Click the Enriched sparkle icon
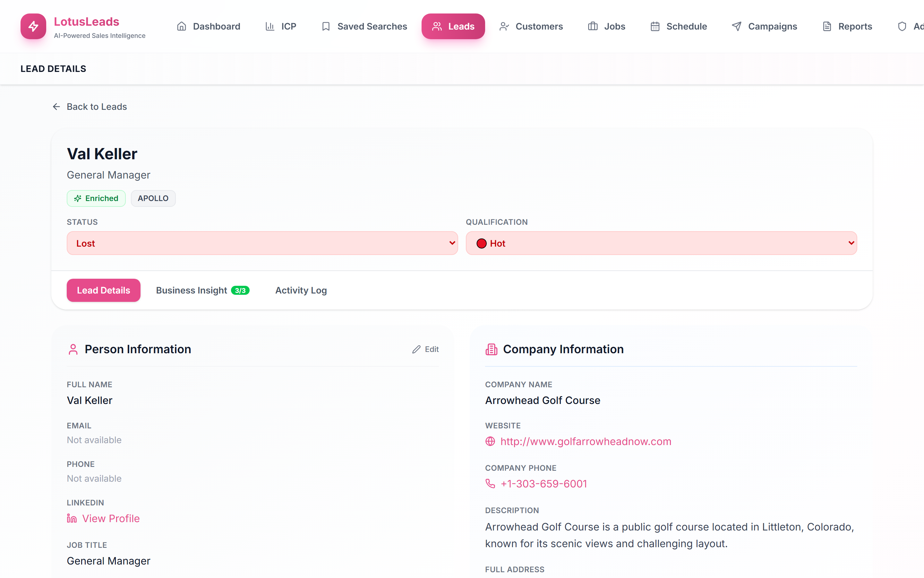Image resolution: width=924 pixels, height=578 pixels. tap(78, 198)
